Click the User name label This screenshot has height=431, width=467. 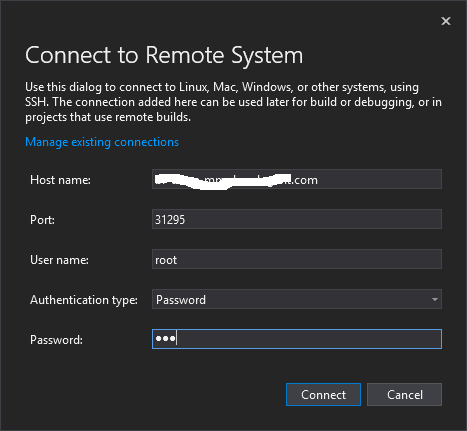[59, 260]
